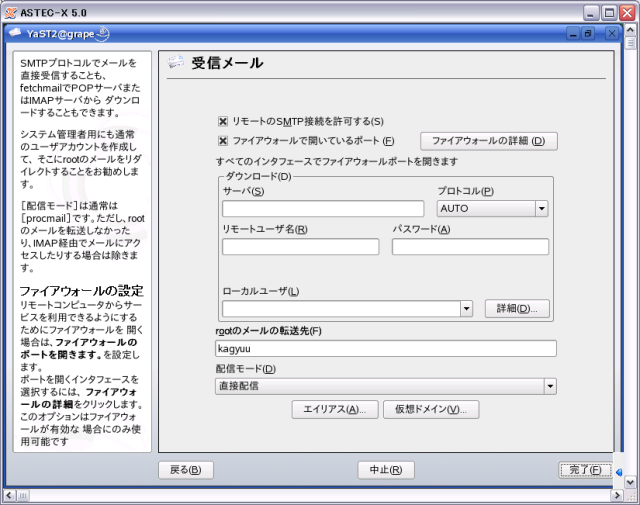The height and width of the screenshot is (505, 640).
Task: Uncheck ファイアウォールで開いているポート option
Action: coord(223,141)
